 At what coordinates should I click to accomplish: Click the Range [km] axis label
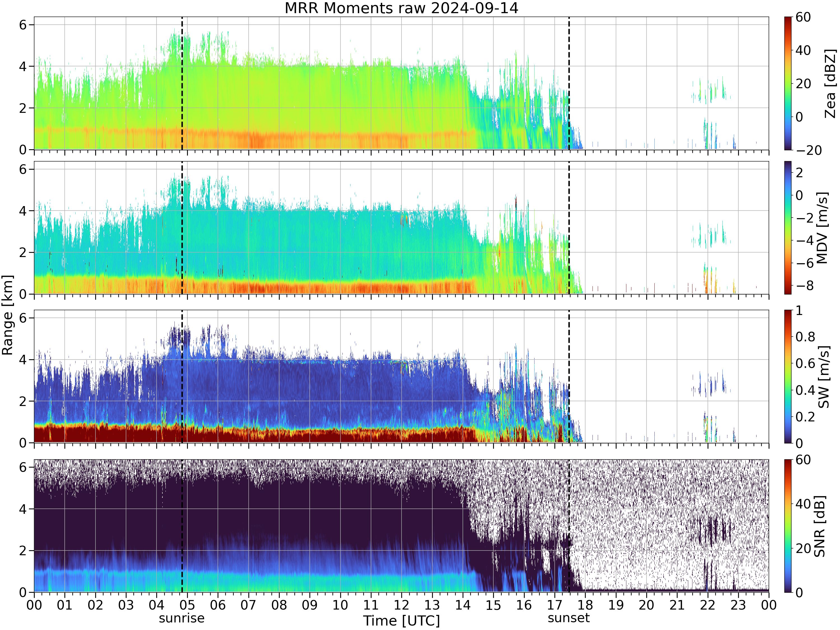click(7, 315)
